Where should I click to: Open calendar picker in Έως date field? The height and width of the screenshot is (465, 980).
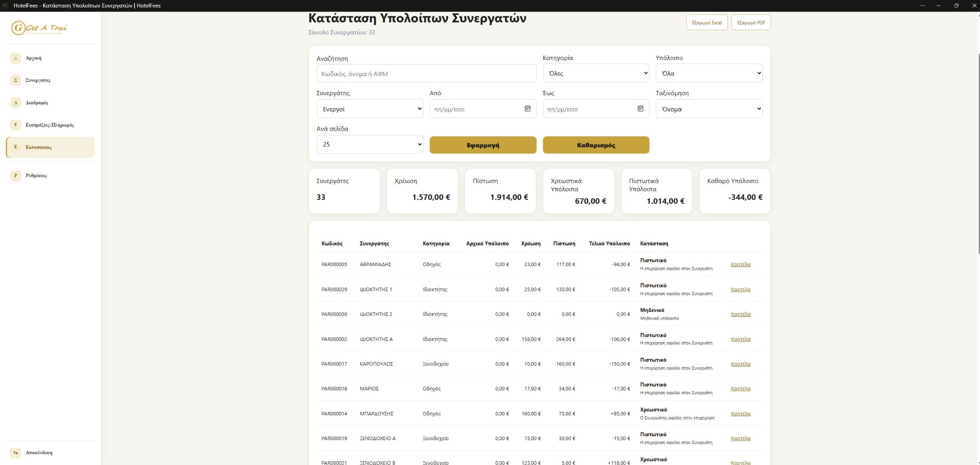(x=640, y=109)
